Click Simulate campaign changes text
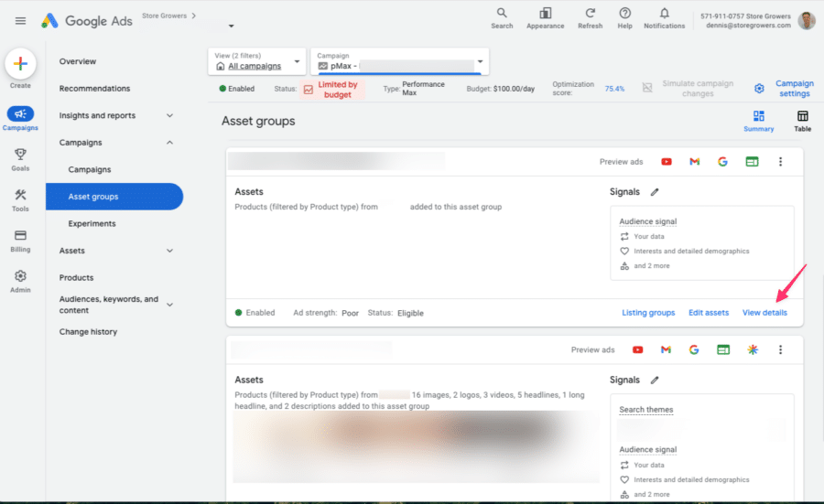This screenshot has width=824, height=504. point(698,88)
